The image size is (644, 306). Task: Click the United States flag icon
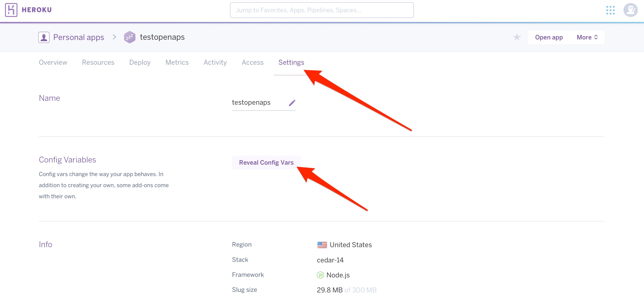pyautogui.click(x=322, y=245)
